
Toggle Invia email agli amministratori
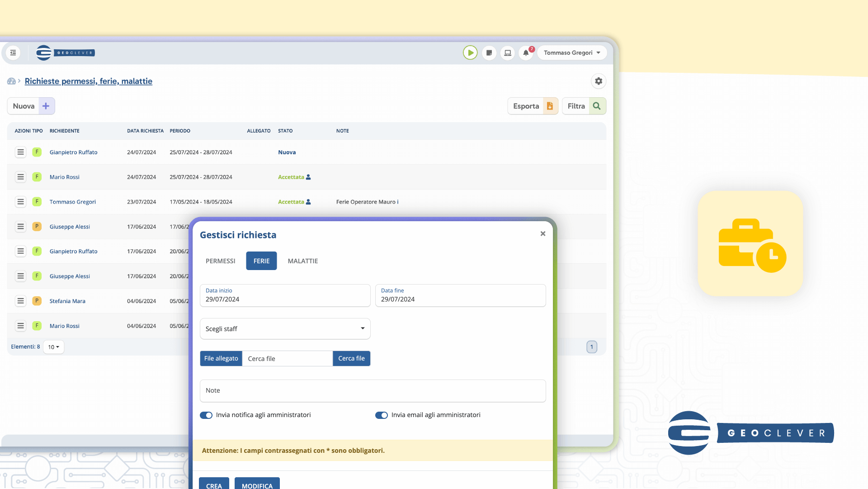pos(382,415)
